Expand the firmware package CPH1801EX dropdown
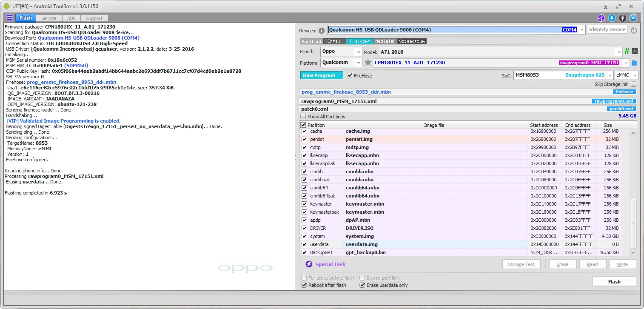Screen dimensions: 644x309 627,63
